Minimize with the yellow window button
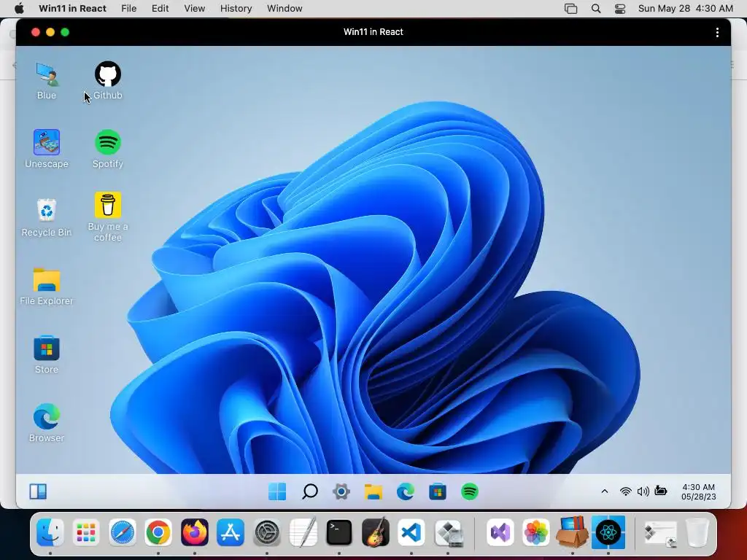Viewport: 747px width, 560px height. [x=50, y=32]
